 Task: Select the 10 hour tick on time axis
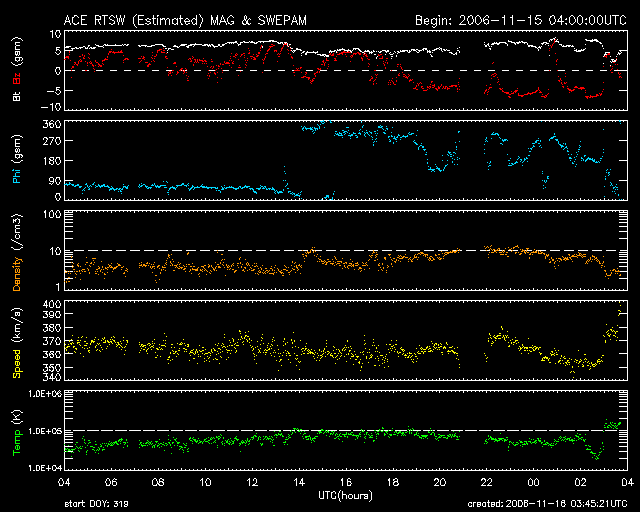tap(206, 482)
